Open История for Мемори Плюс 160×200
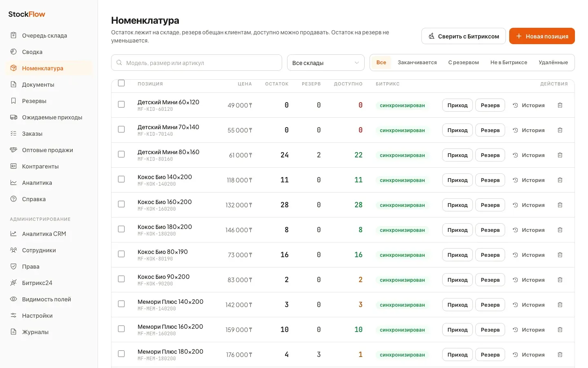The width and height of the screenshot is (588, 368). point(529,330)
